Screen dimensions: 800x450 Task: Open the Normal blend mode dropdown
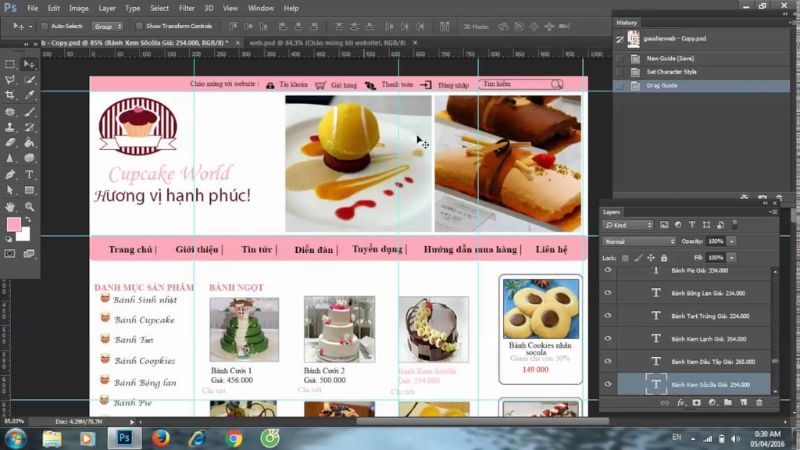point(640,241)
